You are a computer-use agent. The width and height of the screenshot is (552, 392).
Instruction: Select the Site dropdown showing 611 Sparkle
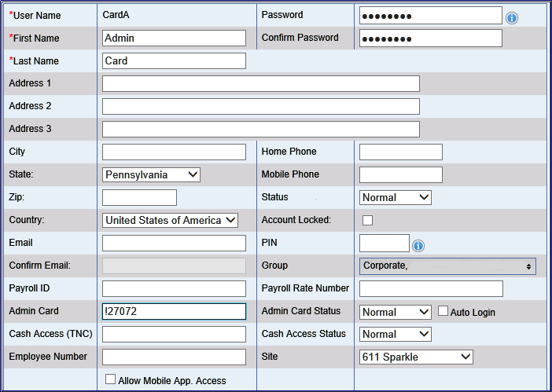[416, 357]
